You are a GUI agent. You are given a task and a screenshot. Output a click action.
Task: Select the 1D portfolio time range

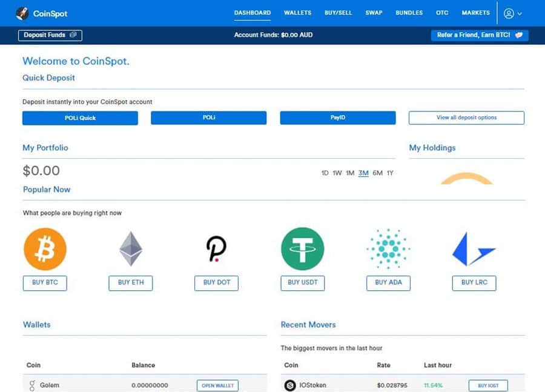click(325, 173)
